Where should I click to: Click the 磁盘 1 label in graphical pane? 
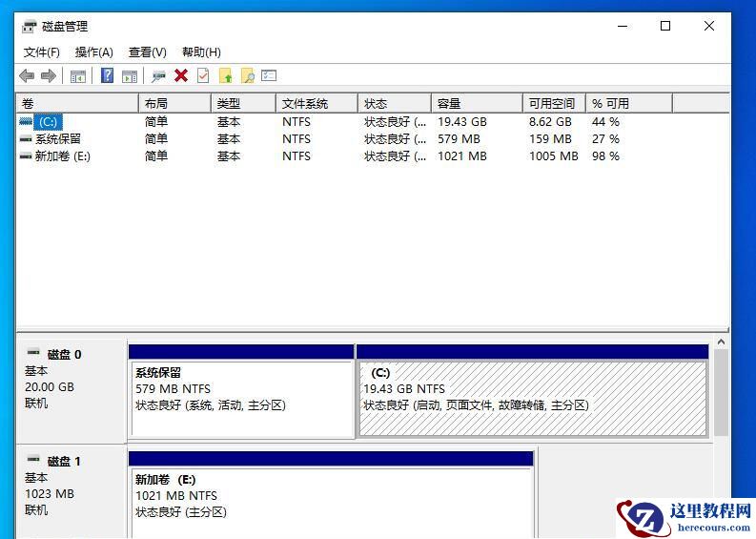64,462
